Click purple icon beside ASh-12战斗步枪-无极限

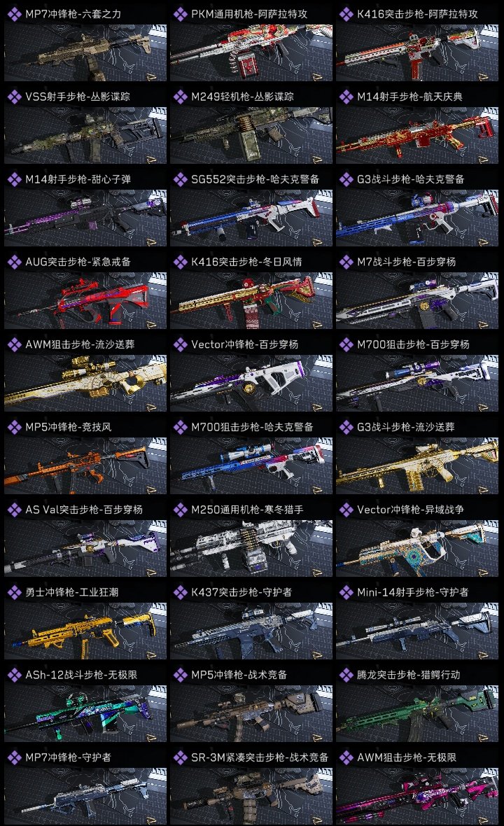[14, 675]
